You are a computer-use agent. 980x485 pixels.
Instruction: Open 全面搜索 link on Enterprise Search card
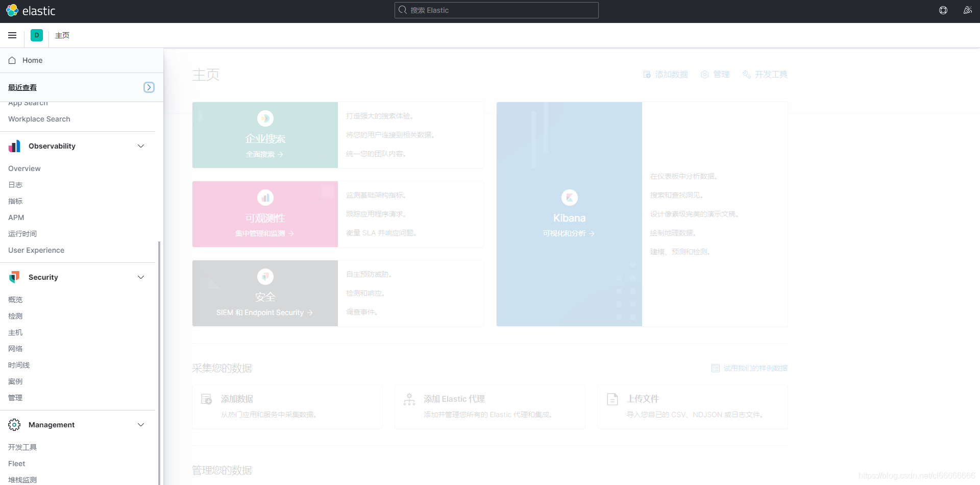point(264,154)
